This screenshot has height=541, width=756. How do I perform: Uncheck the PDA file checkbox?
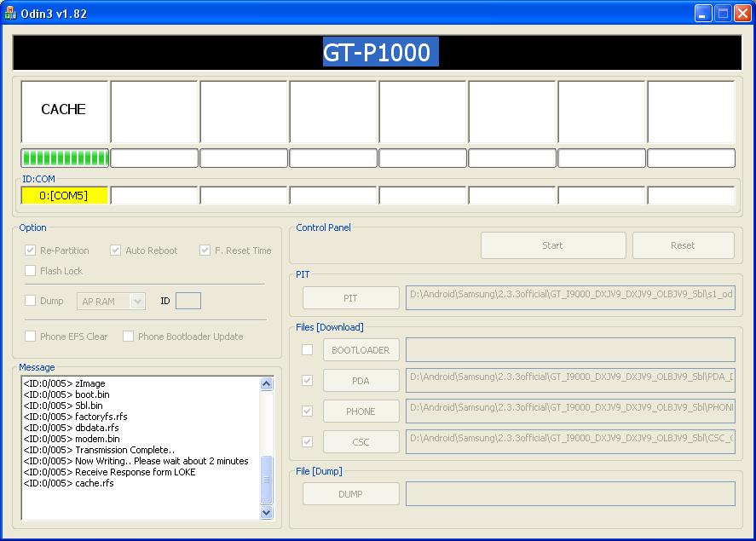click(x=307, y=381)
